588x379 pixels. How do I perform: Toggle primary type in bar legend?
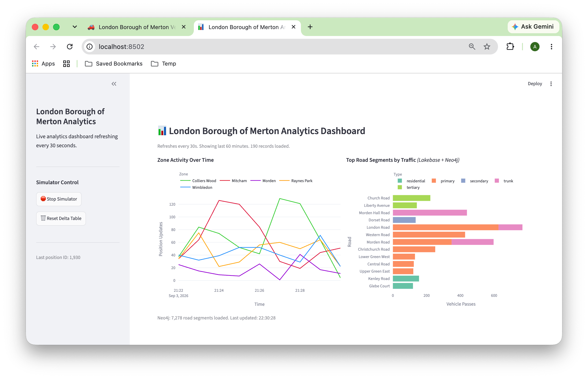tap(443, 181)
